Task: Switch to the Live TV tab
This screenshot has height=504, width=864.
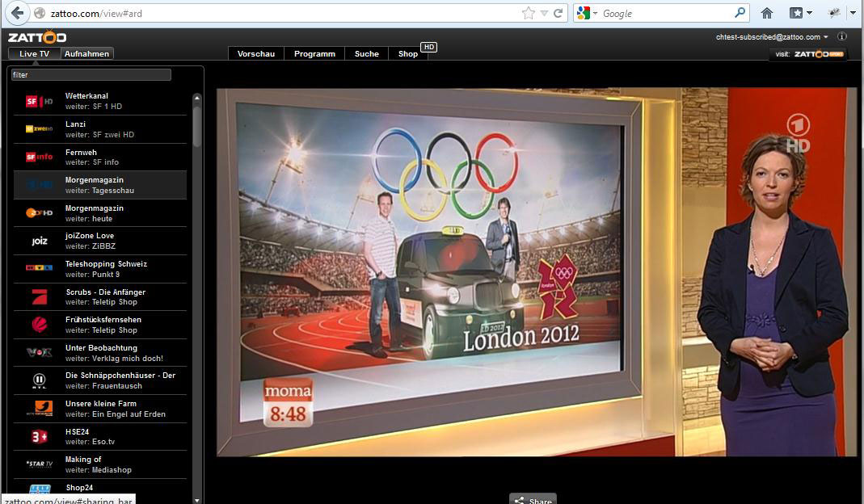Action: click(x=34, y=53)
